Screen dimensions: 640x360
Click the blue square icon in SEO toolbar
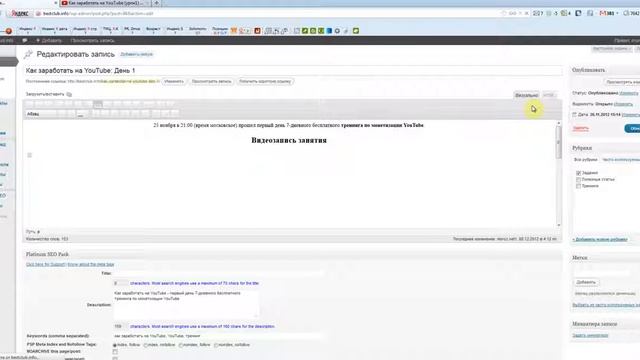pyautogui.click(x=329, y=31)
